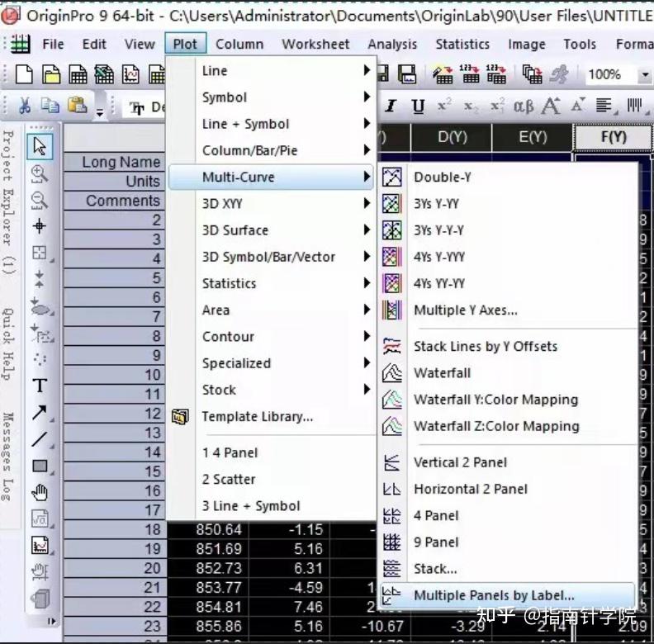
Task: Open the Worksheet menu
Action: coord(315,44)
